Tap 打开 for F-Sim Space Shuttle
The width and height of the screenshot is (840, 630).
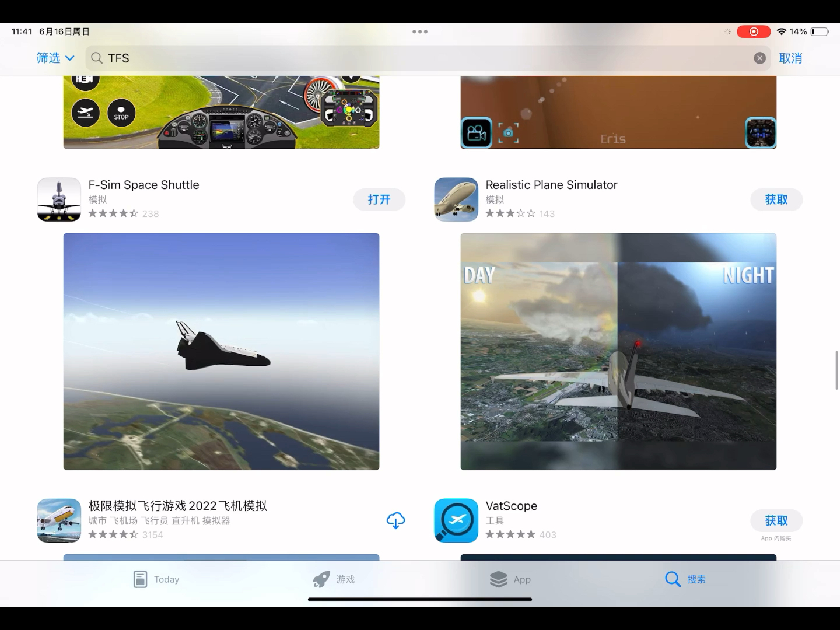tap(379, 199)
